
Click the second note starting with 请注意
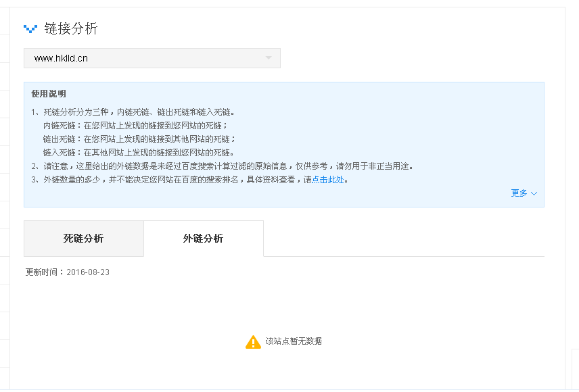coord(222,166)
